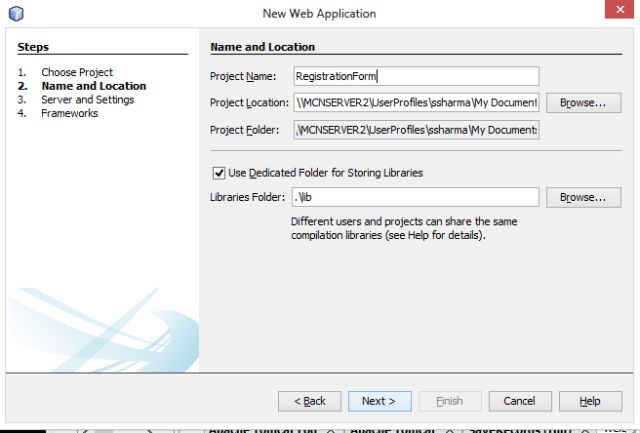
Task: Click the Project Location label
Action: click(x=249, y=103)
